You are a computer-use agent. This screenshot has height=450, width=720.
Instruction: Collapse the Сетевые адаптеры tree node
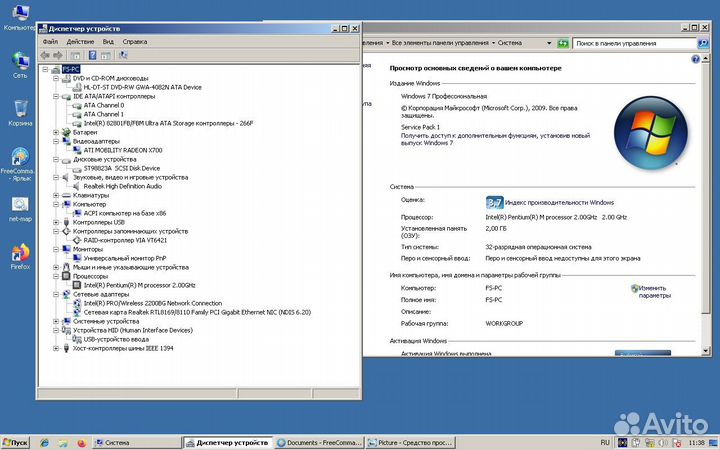tap(56, 294)
